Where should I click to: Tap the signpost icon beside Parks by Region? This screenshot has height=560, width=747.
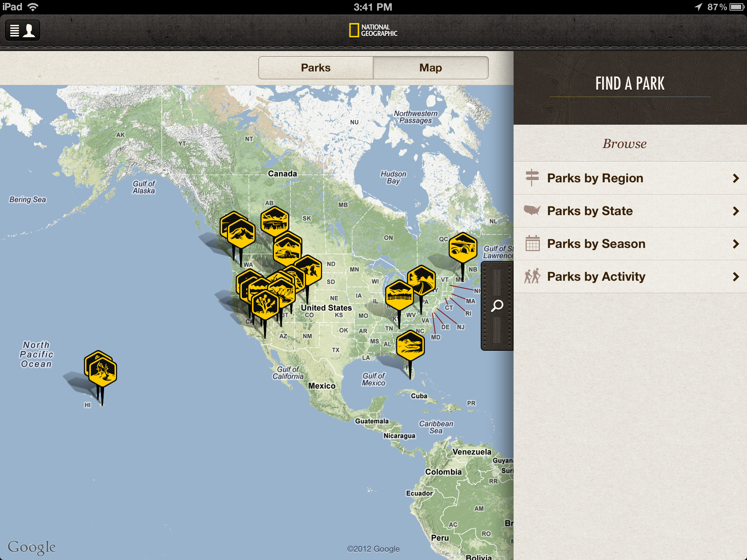pyautogui.click(x=533, y=178)
